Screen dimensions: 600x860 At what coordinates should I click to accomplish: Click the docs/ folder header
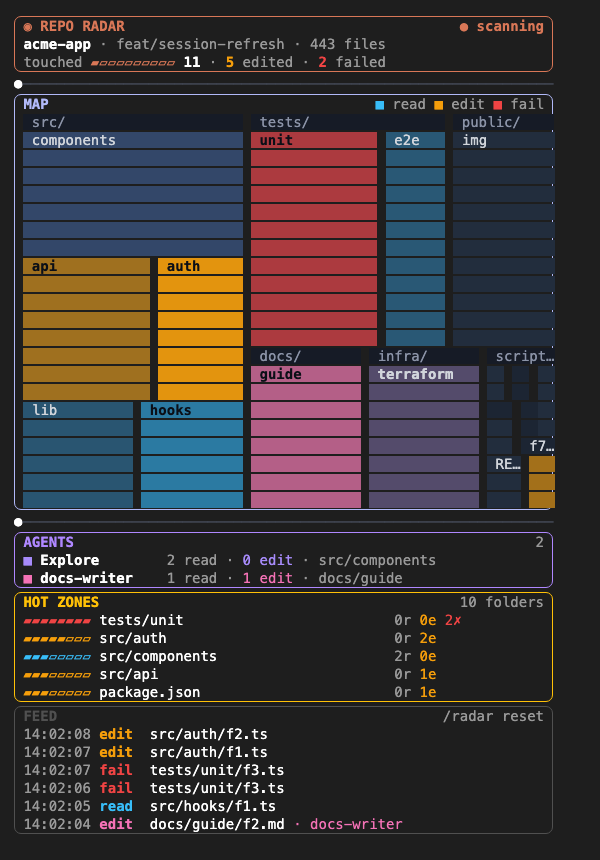[x=306, y=357]
